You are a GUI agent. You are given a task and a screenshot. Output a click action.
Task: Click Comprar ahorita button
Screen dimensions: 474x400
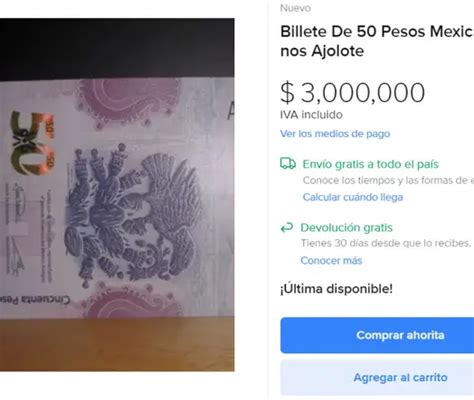tap(377, 335)
